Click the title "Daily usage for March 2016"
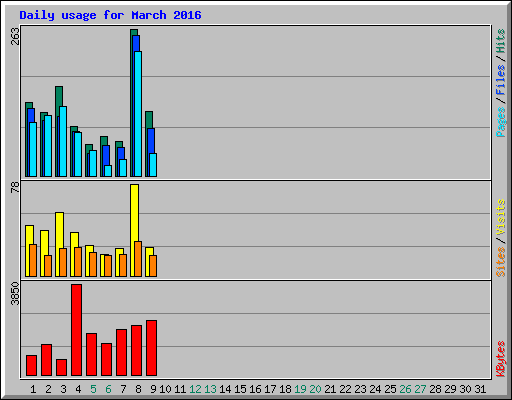The image size is (512, 400). tap(110, 15)
